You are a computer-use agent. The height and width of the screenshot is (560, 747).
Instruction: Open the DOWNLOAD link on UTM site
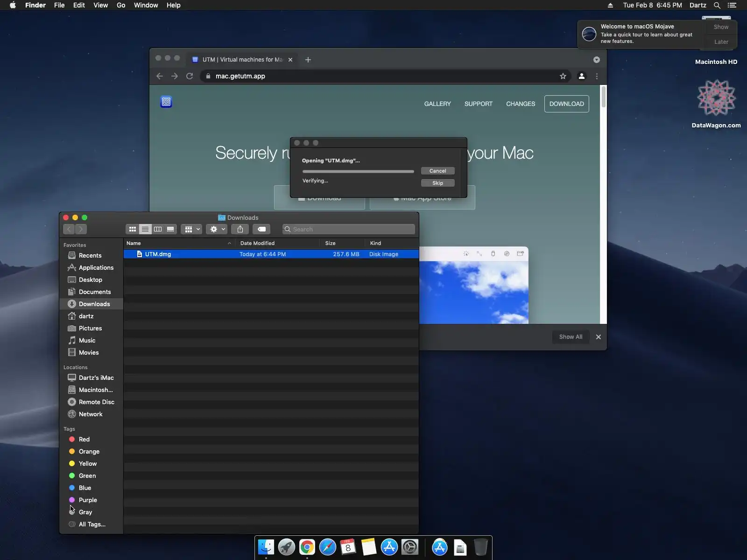tap(567, 104)
